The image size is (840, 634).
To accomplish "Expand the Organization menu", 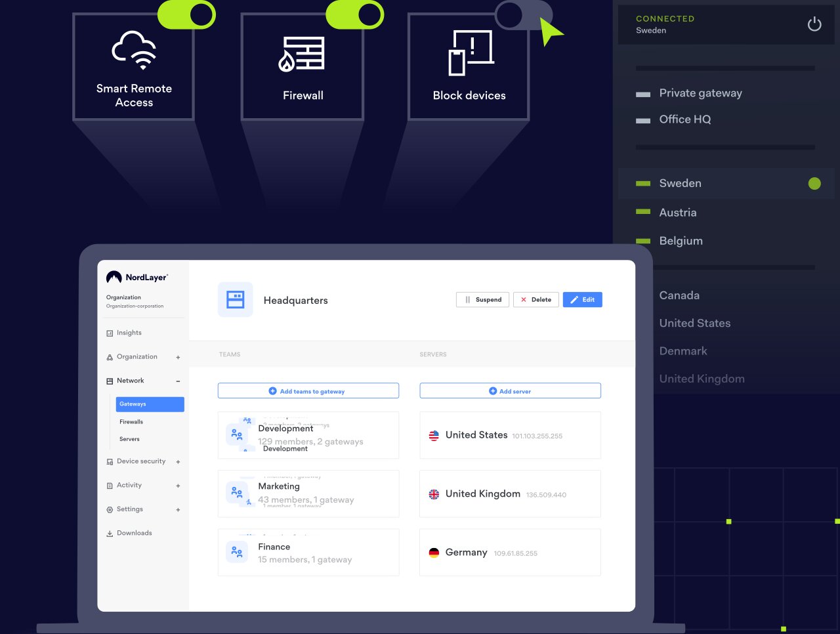I will 178,358.
